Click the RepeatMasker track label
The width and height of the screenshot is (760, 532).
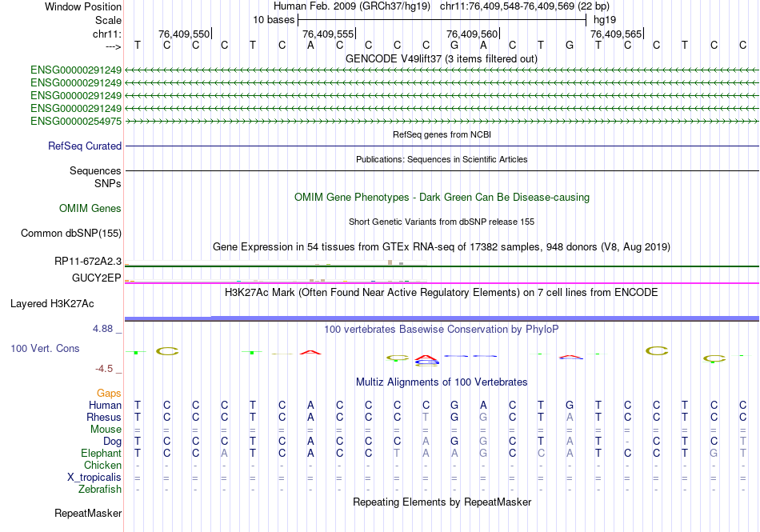[88, 513]
